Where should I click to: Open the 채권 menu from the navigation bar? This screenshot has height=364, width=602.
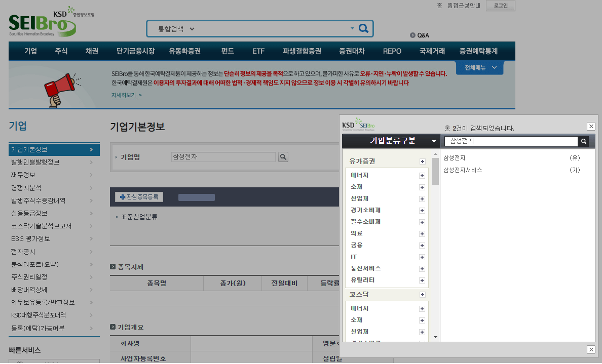click(x=91, y=51)
